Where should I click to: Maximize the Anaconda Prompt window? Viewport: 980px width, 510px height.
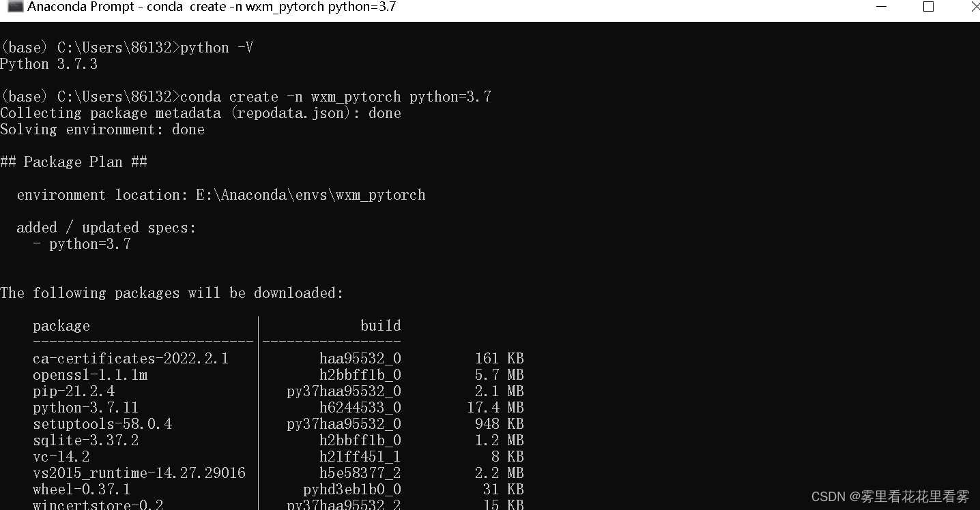click(x=928, y=7)
